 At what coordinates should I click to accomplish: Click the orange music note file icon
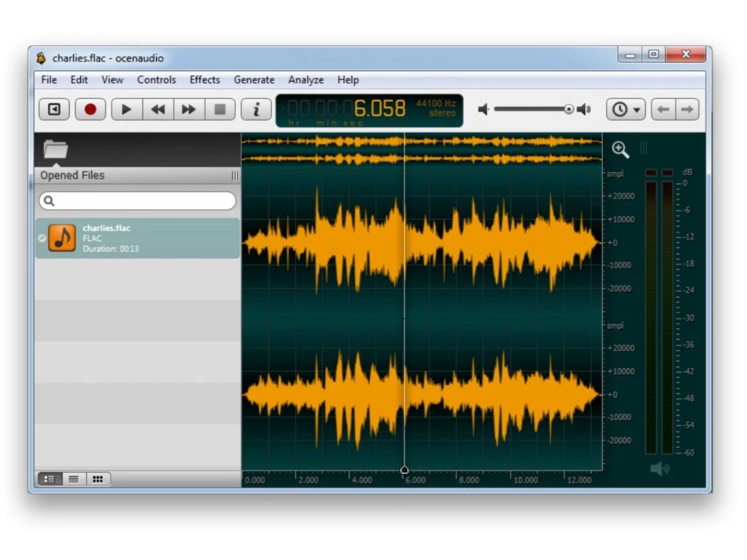(62, 238)
